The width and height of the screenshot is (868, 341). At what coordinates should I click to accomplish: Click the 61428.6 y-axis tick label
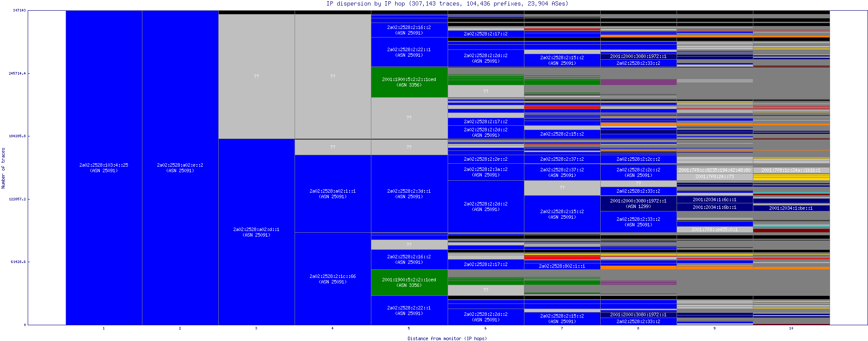[x=18, y=262]
